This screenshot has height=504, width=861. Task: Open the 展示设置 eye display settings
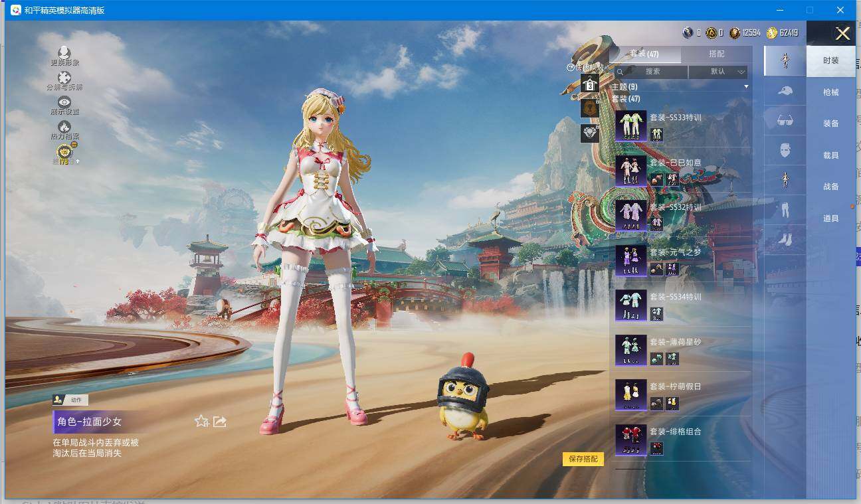point(64,102)
